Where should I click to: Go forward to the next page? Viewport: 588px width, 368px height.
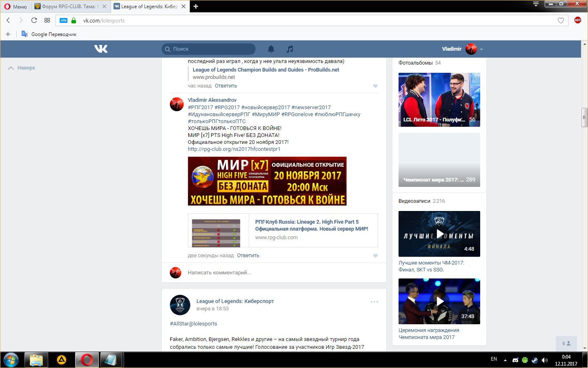pos(21,20)
